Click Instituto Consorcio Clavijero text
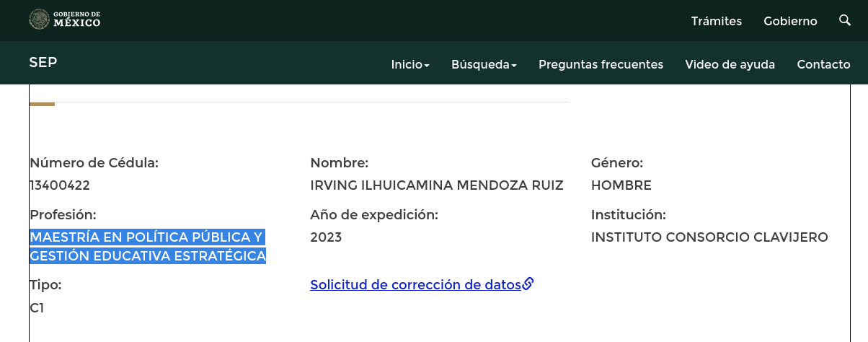This screenshot has width=868, height=342. click(x=709, y=237)
